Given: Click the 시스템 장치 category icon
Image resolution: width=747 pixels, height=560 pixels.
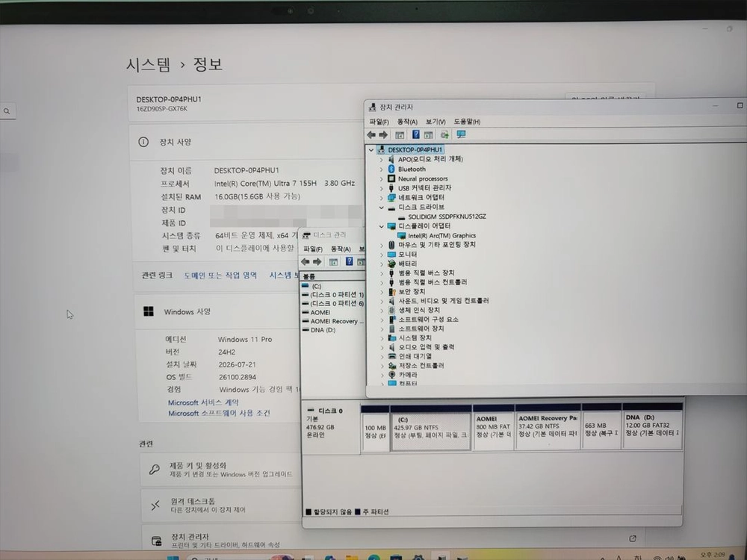Looking at the screenshot, I should (391, 337).
